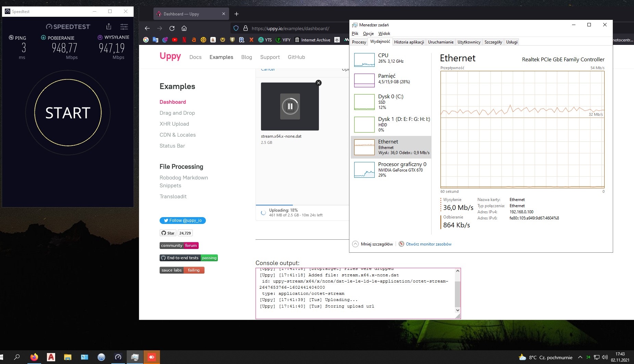Reload the uppy.io page in Firefox

click(x=172, y=28)
